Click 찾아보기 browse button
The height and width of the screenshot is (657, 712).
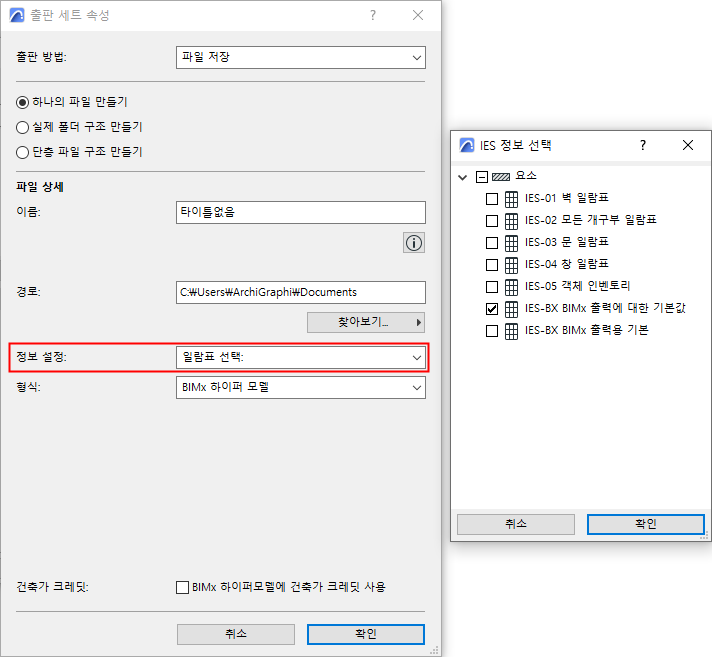[x=366, y=322]
